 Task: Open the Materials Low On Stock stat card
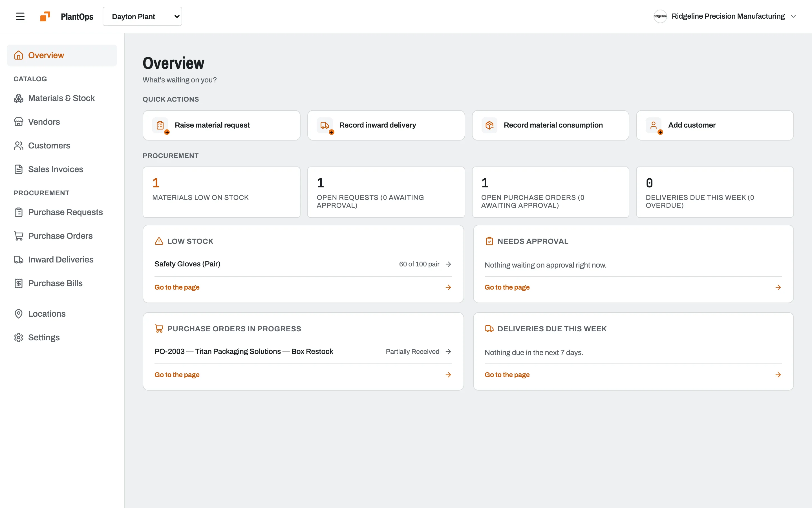221,192
